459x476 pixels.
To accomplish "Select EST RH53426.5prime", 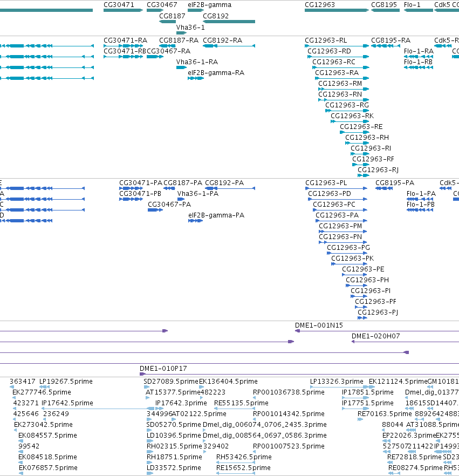I will 244,457.
